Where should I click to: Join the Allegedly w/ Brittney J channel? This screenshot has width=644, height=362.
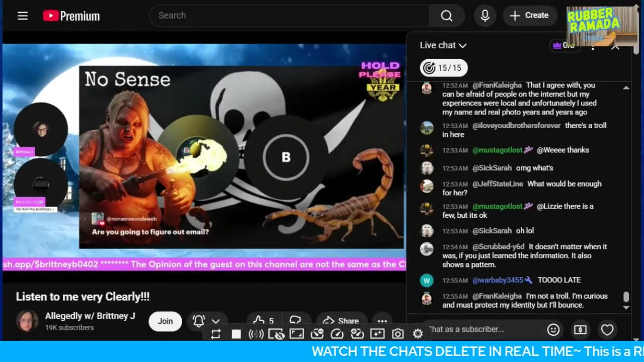165,321
